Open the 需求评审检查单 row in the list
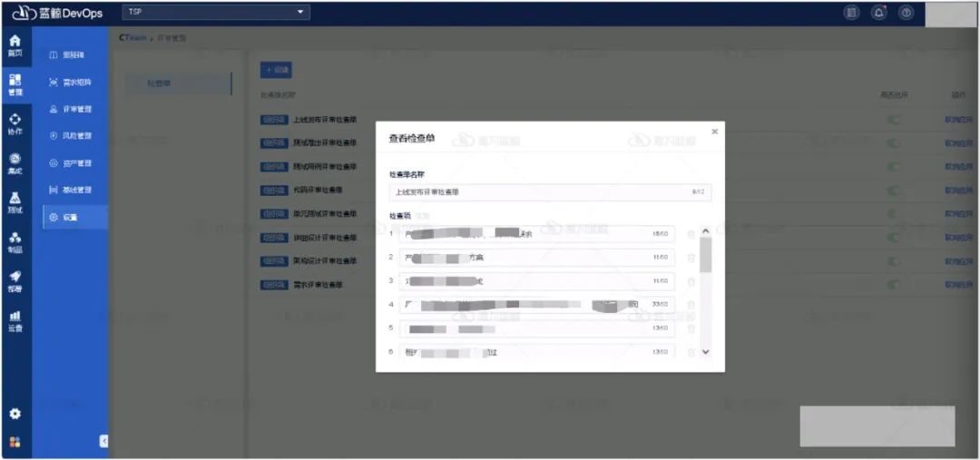The width and height of the screenshot is (980, 460). pos(318,284)
